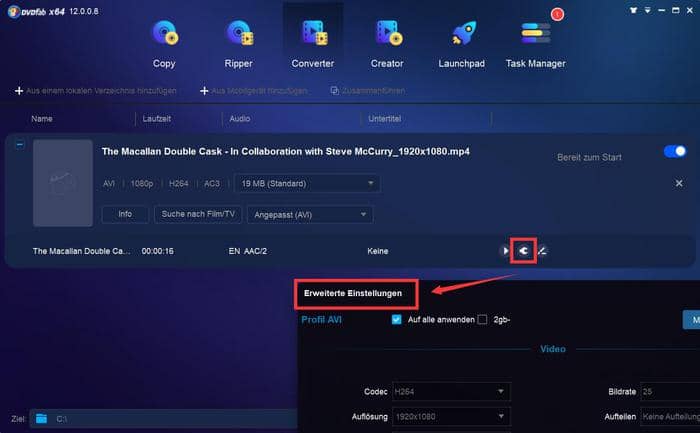This screenshot has width=700, height=433.
Task: Toggle the Bereit zum Start switch
Action: [675, 151]
